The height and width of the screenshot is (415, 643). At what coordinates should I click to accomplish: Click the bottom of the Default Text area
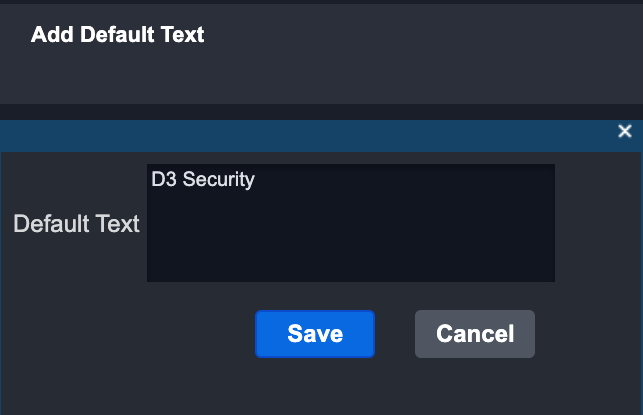coord(351,270)
